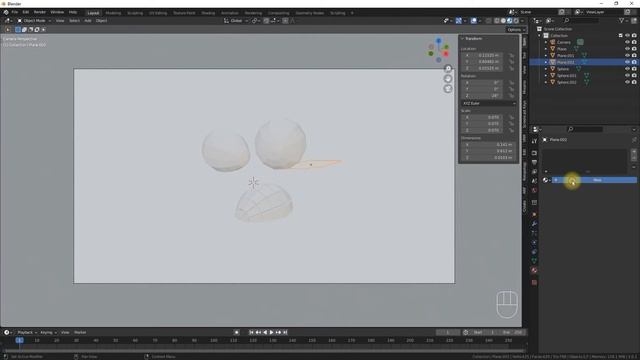This screenshot has width=640, height=360.
Task: Open the Tool properties tab icon
Action: [534, 141]
